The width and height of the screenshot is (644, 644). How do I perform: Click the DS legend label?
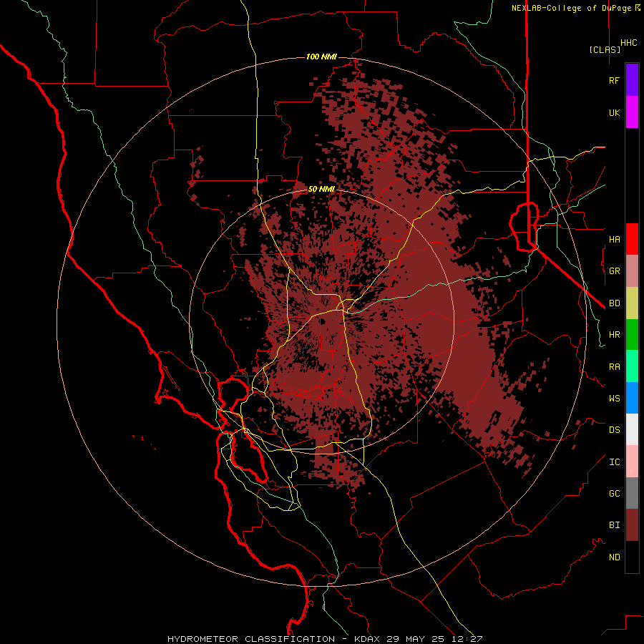pos(614,430)
